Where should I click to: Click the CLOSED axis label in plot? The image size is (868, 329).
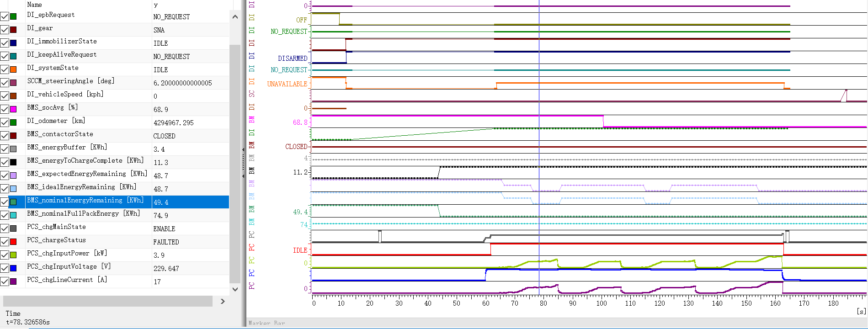pos(296,147)
